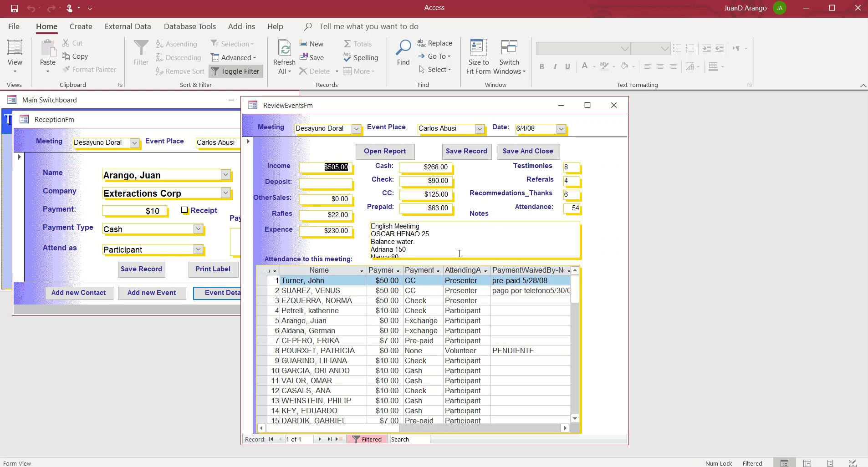Image resolution: width=868 pixels, height=467 pixels.
Task: Click Delete in the Records group
Action: (315, 71)
